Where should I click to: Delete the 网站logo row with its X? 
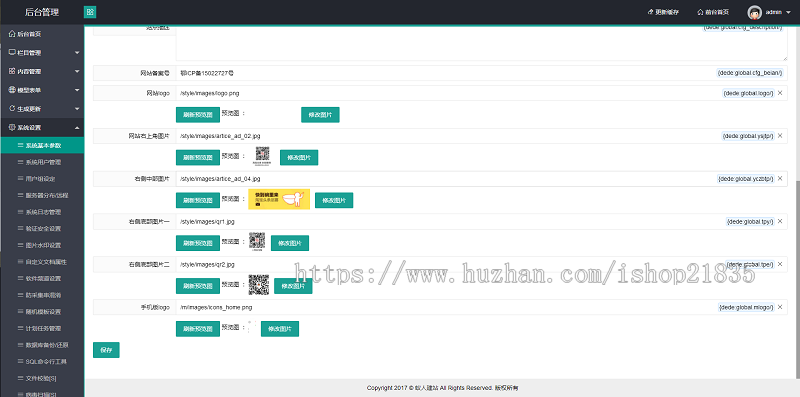click(780, 93)
